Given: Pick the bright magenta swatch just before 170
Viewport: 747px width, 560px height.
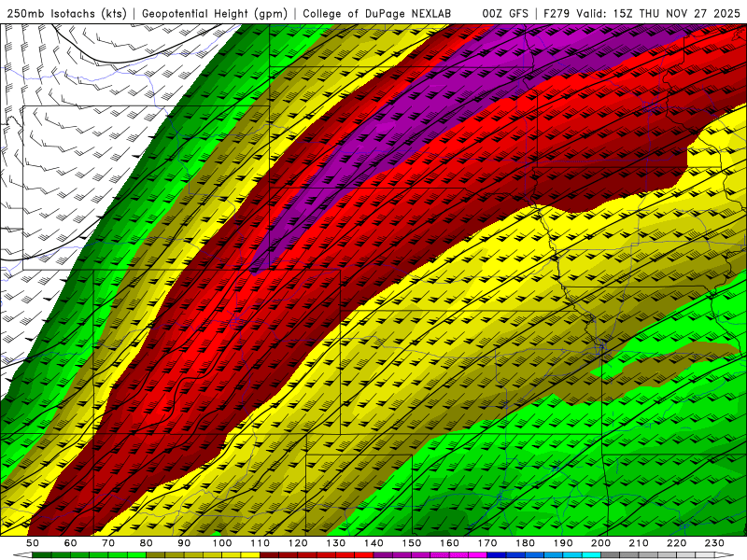Looking at the screenshot, I should click(478, 554).
